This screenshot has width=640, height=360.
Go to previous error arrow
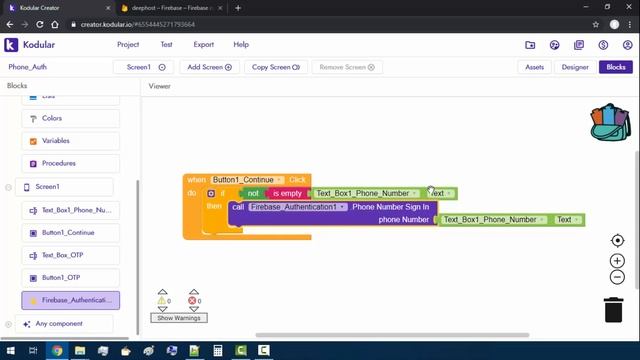(194, 292)
